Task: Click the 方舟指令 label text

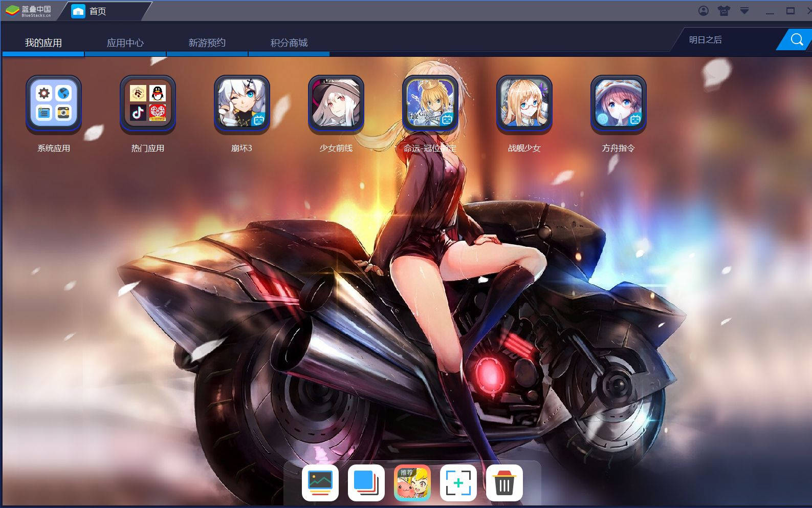Action: tap(619, 148)
